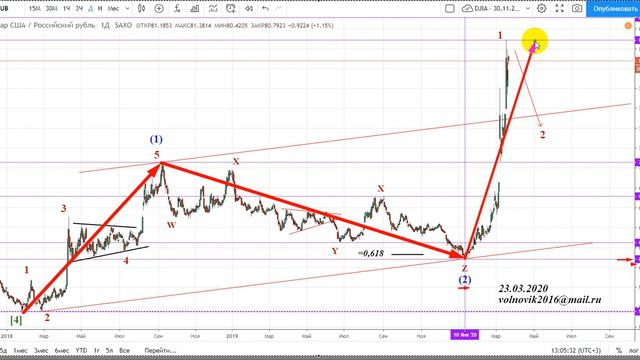Screen dimensions: 640x360
Task: Select the 3-hour timeframe
Action: (x=79, y=9)
